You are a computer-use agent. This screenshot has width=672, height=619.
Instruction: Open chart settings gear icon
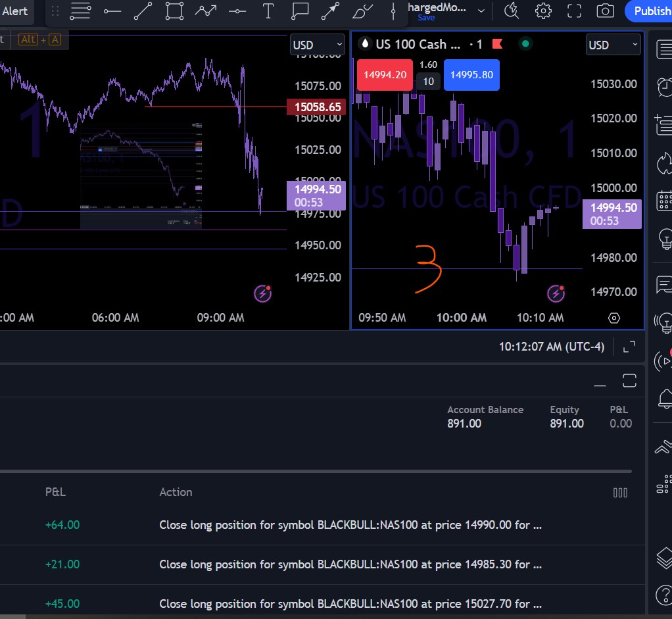click(x=543, y=11)
